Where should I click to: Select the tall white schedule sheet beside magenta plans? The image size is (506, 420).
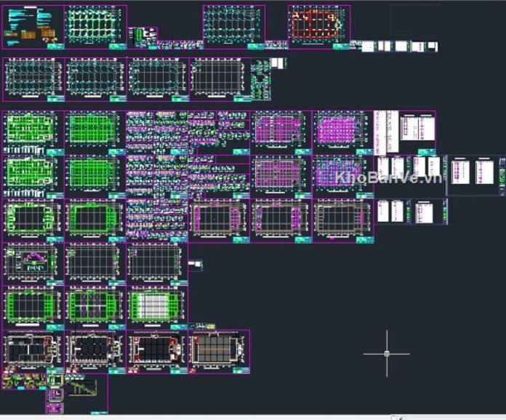click(386, 131)
